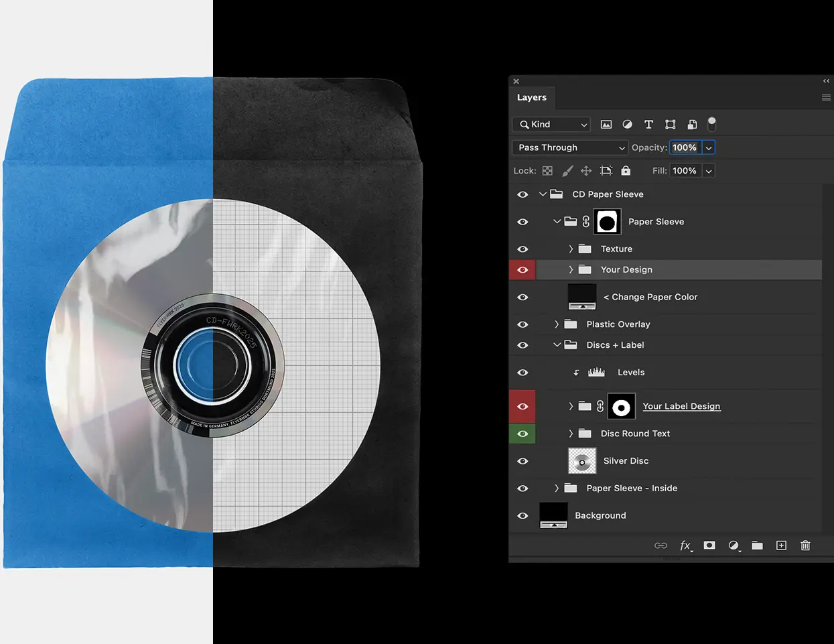
Task: Add a layer mask to the selected layer
Action: pos(709,545)
